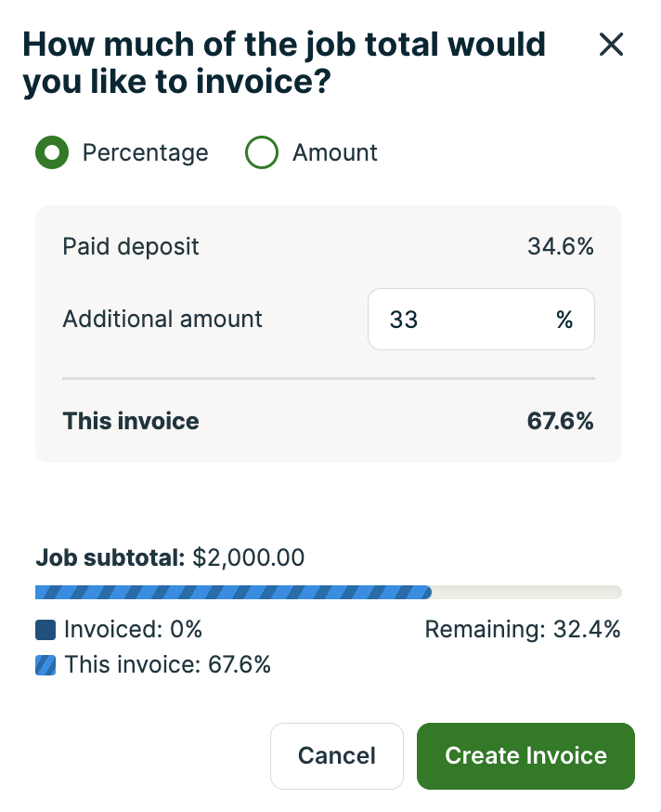Click the Remaining: 32.4% text

tap(523, 630)
